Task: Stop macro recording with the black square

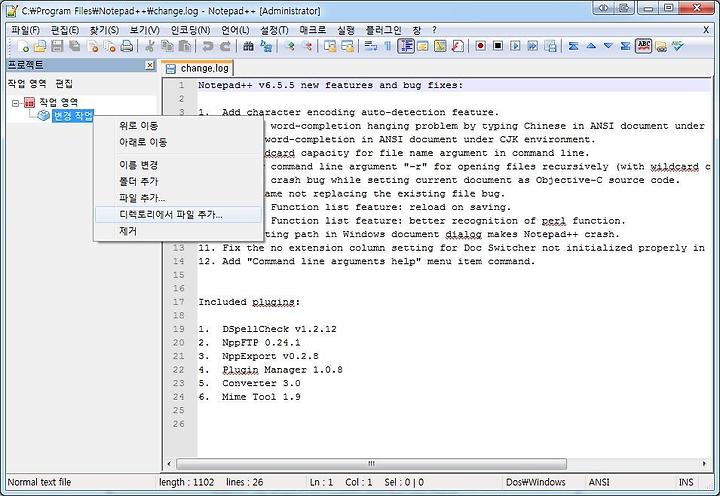Action: point(498,46)
